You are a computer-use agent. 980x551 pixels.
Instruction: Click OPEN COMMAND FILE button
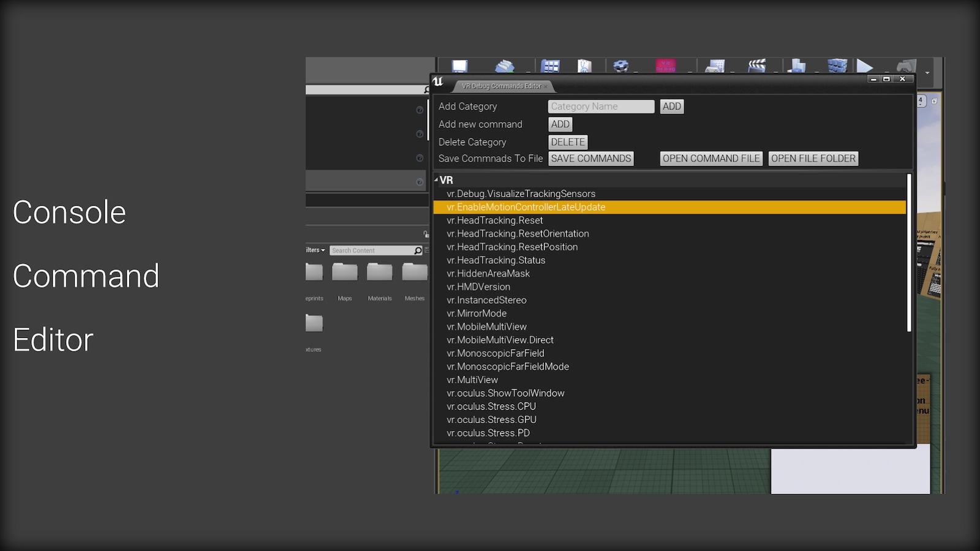tap(710, 158)
